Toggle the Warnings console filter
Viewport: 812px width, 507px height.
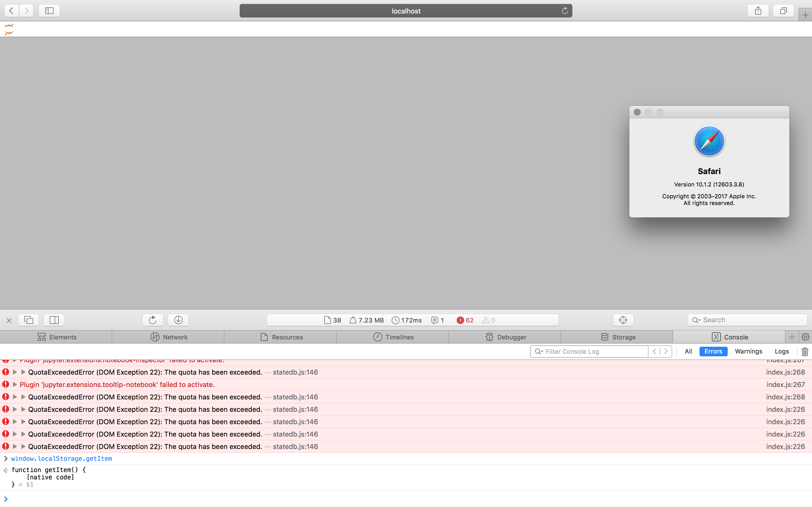pos(748,352)
